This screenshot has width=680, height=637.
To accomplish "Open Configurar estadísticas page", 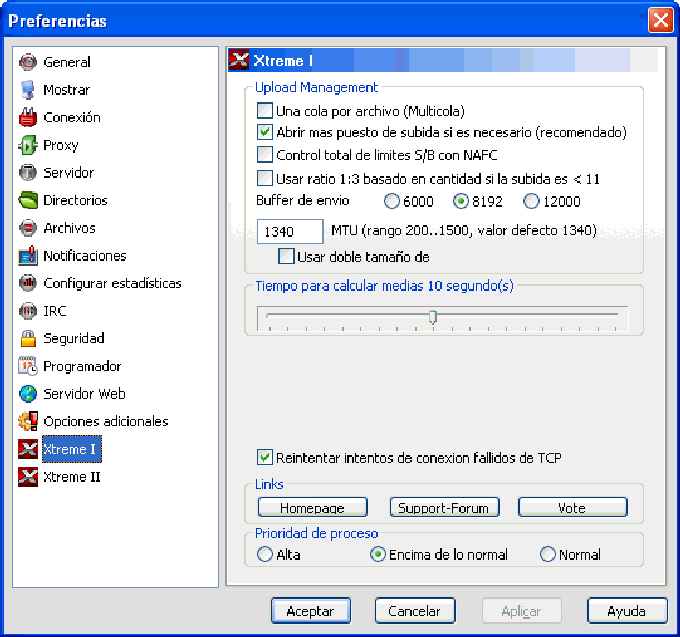I will [112, 283].
